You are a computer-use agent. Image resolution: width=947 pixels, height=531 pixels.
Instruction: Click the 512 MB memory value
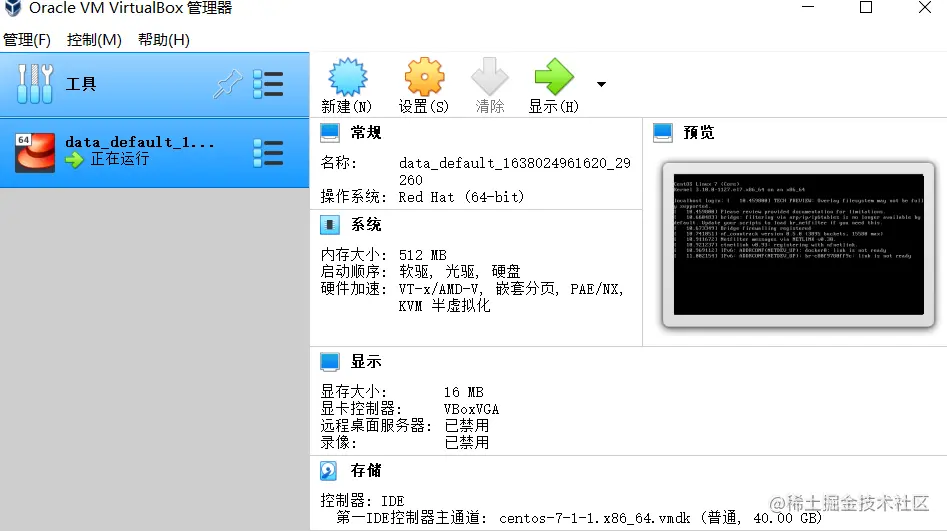click(x=423, y=255)
